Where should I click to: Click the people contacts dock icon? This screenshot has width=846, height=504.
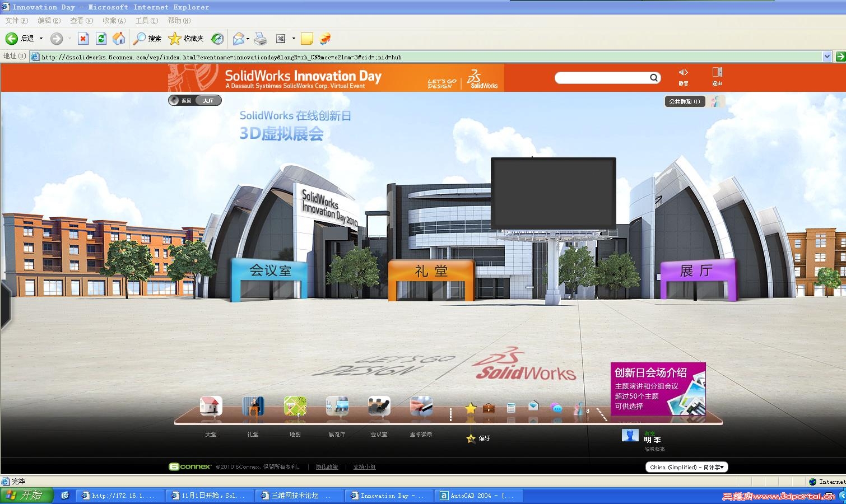tap(579, 409)
